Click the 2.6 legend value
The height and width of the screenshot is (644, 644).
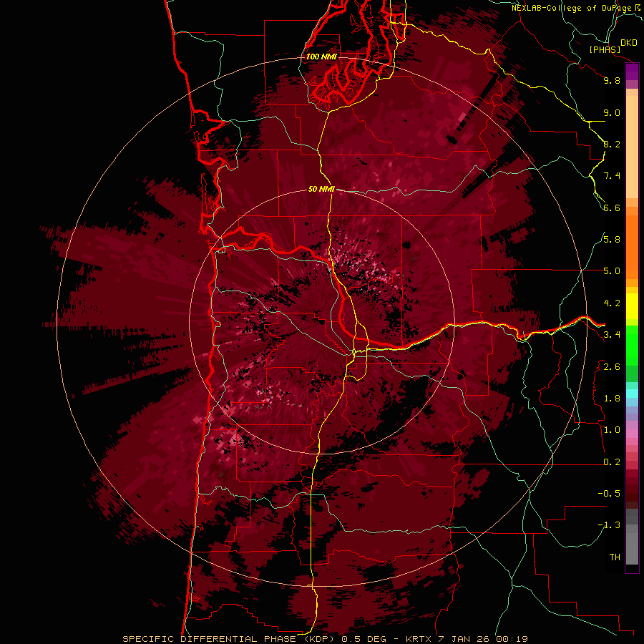[612, 367]
